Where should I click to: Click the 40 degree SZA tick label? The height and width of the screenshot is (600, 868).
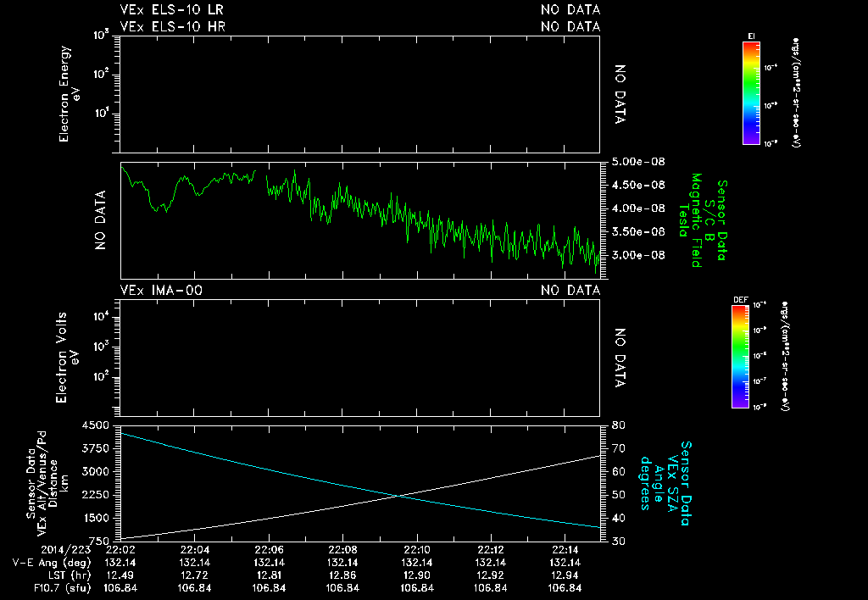coord(618,518)
